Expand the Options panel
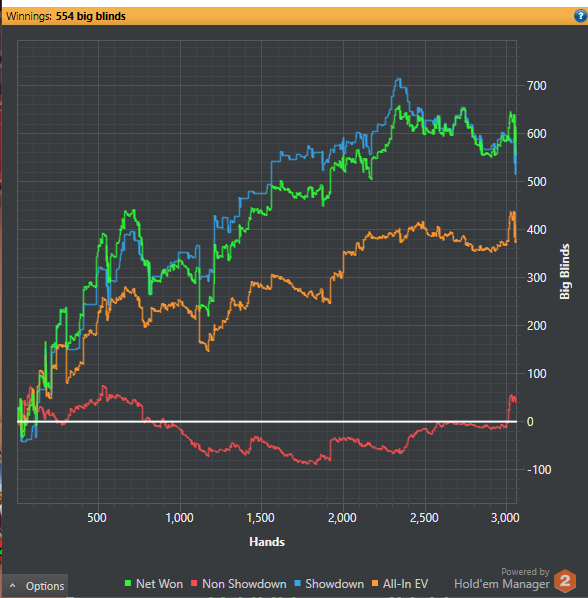Image resolution: width=588 pixels, height=598 pixels. [x=35, y=586]
